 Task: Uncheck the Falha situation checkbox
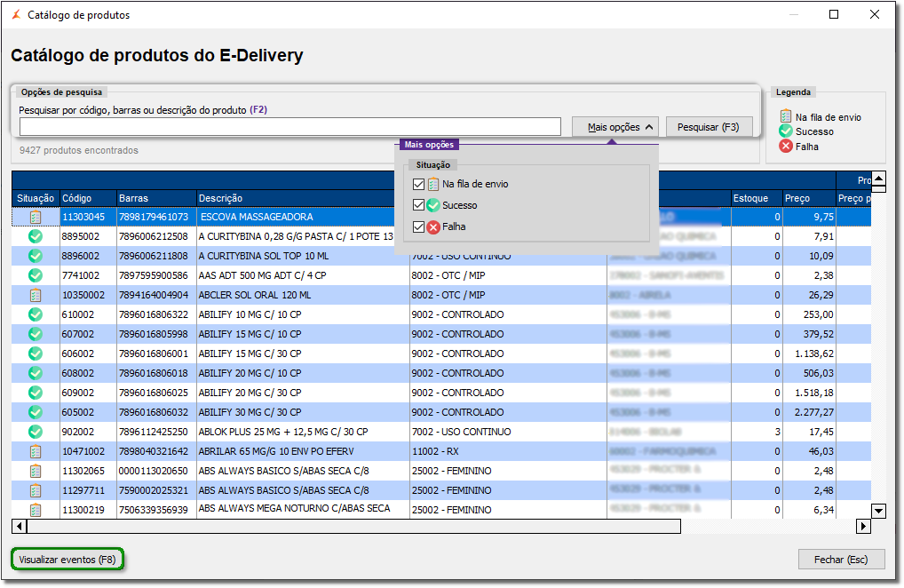click(419, 227)
